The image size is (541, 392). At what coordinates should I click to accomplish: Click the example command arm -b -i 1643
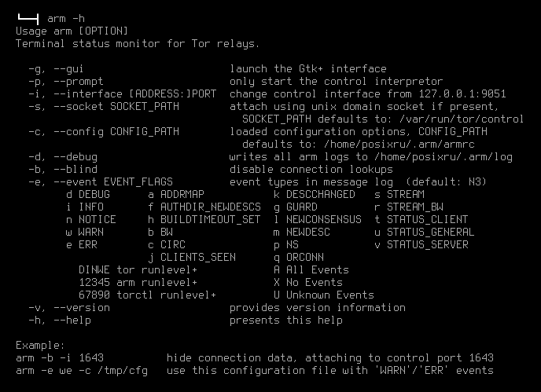(60, 358)
